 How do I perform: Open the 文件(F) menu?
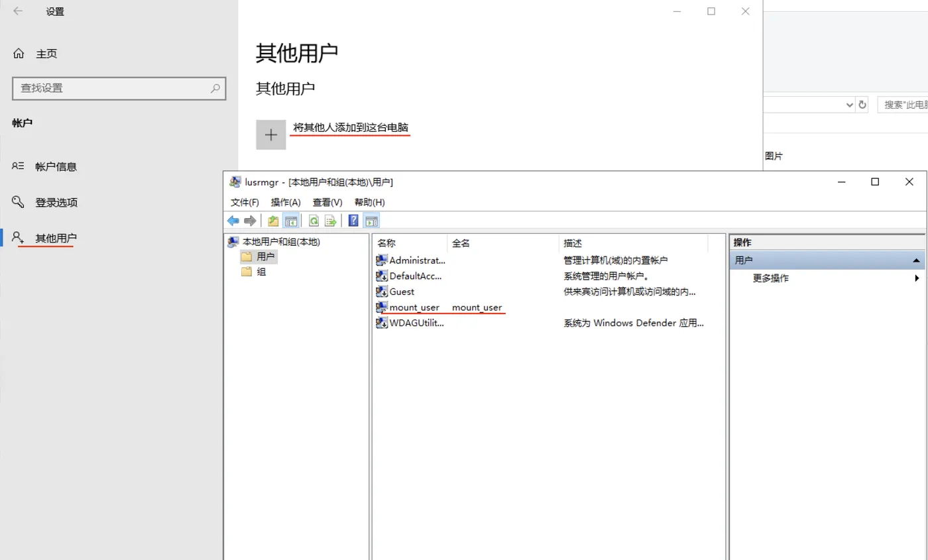click(245, 202)
